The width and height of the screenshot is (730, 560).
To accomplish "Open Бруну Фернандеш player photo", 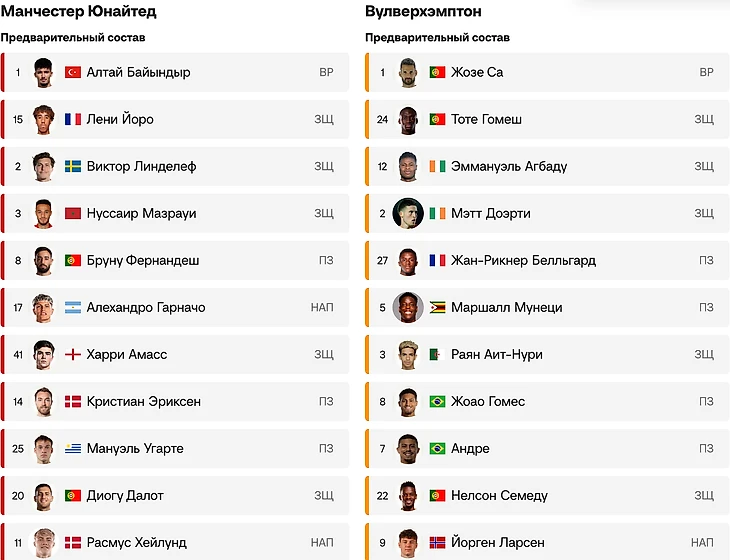I will 43,261.
